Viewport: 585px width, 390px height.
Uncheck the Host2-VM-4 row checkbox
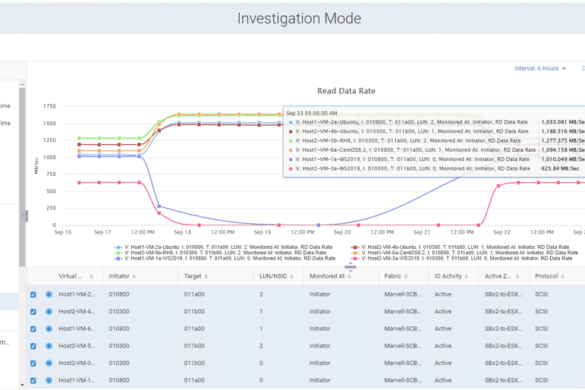pyautogui.click(x=33, y=312)
